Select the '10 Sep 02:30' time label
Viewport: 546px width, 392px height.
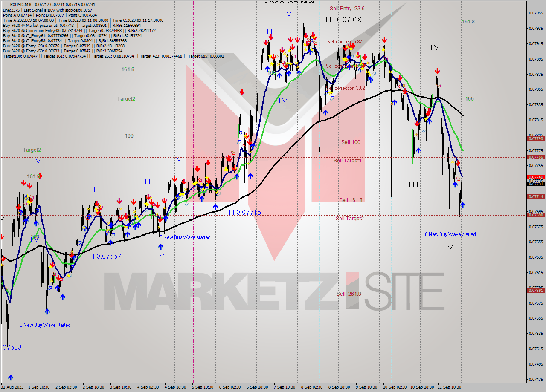(x=394, y=387)
